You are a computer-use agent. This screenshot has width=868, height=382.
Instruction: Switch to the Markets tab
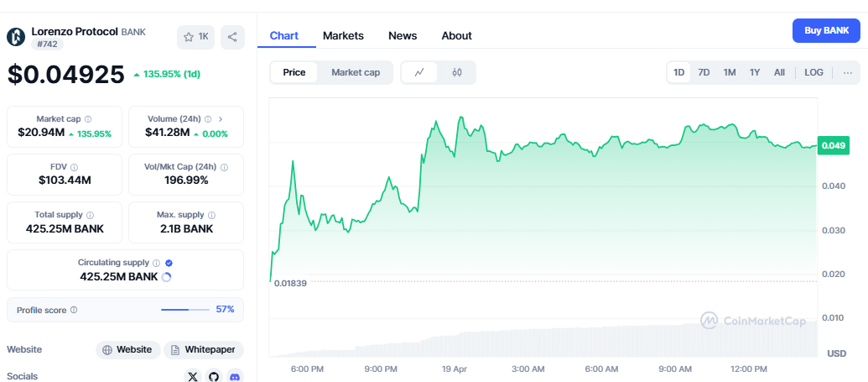[x=343, y=35]
